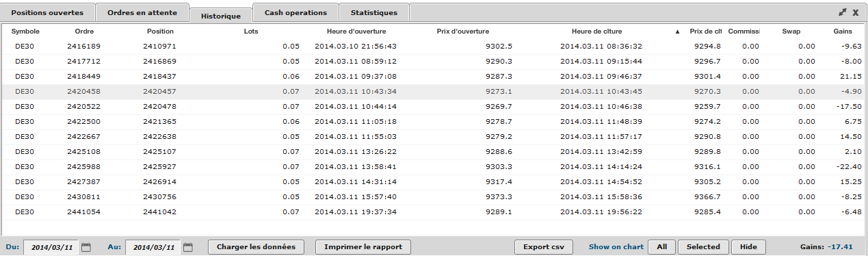Select order 2420522 row
Image resolution: width=868 pixels, height=256 pixels.
434,107
